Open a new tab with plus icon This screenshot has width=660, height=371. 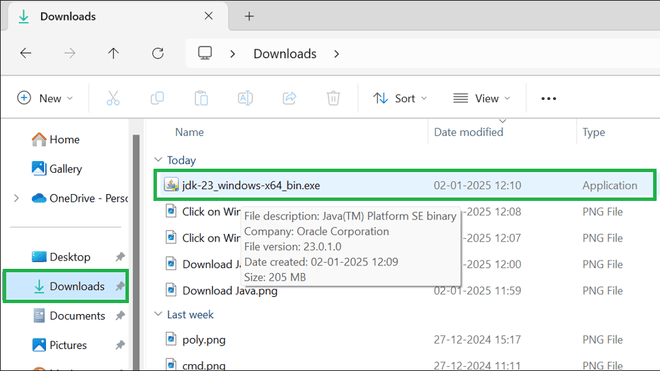coord(249,16)
